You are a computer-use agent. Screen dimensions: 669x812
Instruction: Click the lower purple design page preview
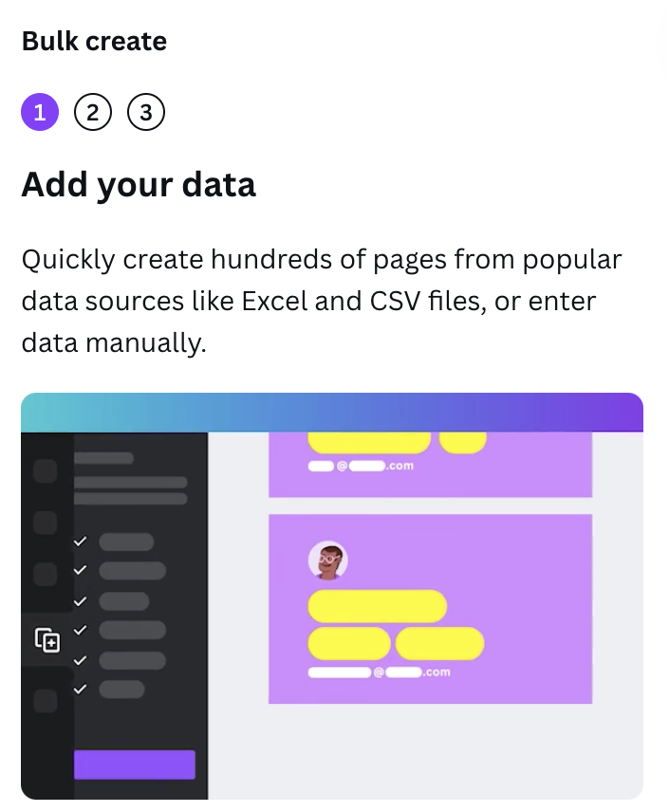point(430,607)
